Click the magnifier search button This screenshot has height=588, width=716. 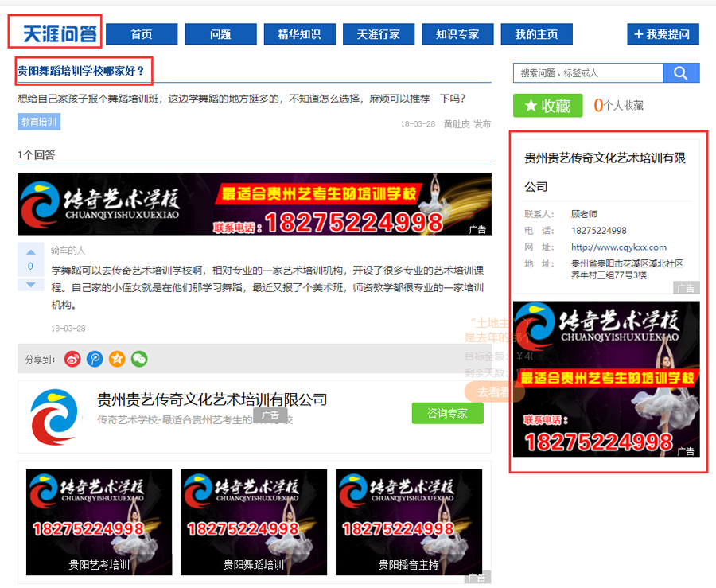click(681, 73)
